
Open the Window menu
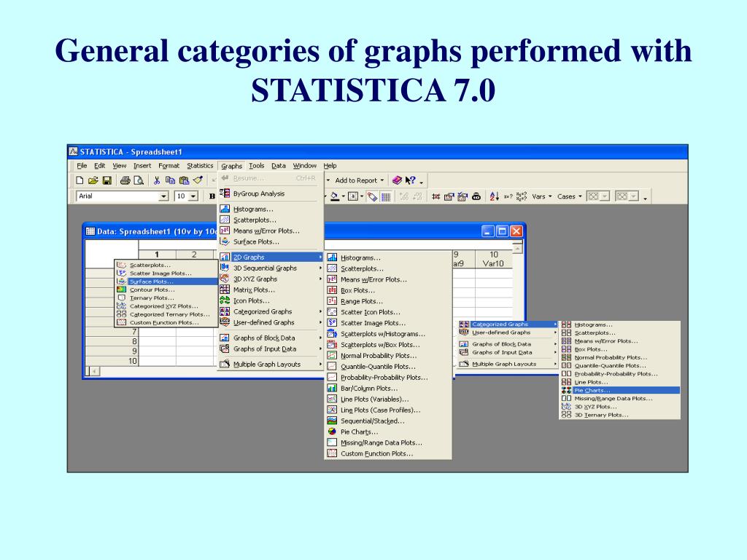(304, 166)
